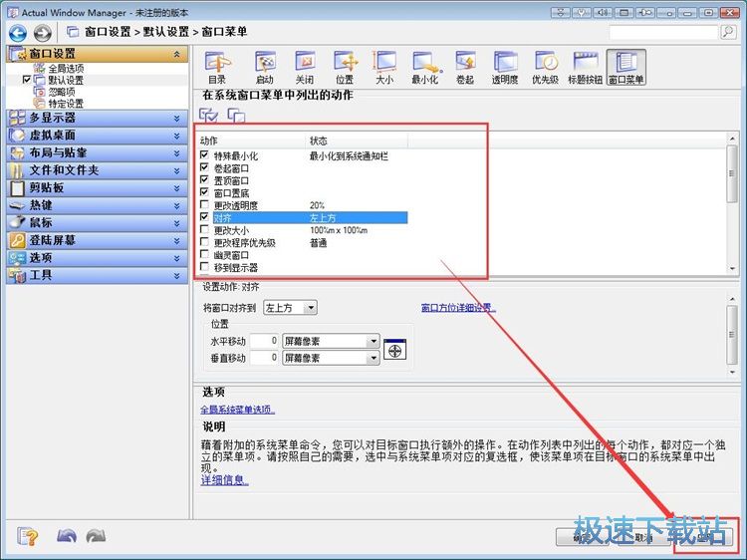The image size is (747, 560).
Task: Open the 选项 sidebar section
Action: tap(98, 258)
